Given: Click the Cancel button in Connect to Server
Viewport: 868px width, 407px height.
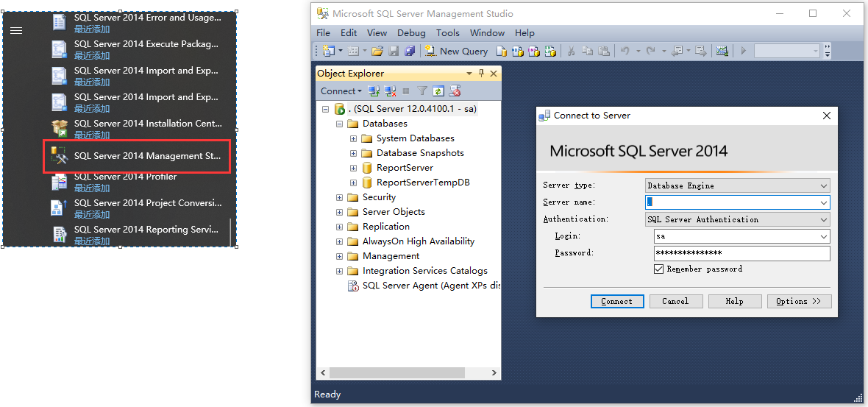Looking at the screenshot, I should (675, 301).
